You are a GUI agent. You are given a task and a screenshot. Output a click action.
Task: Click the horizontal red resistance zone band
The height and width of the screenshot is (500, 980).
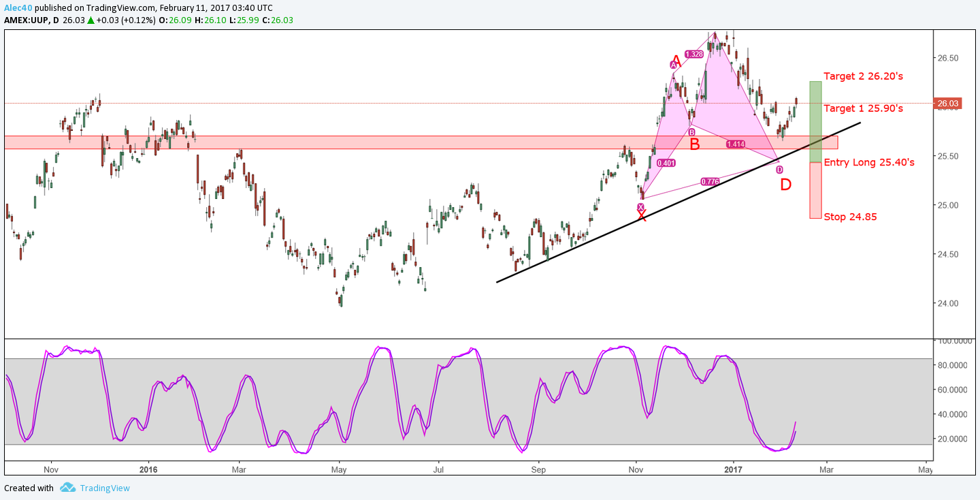[x=421, y=142]
